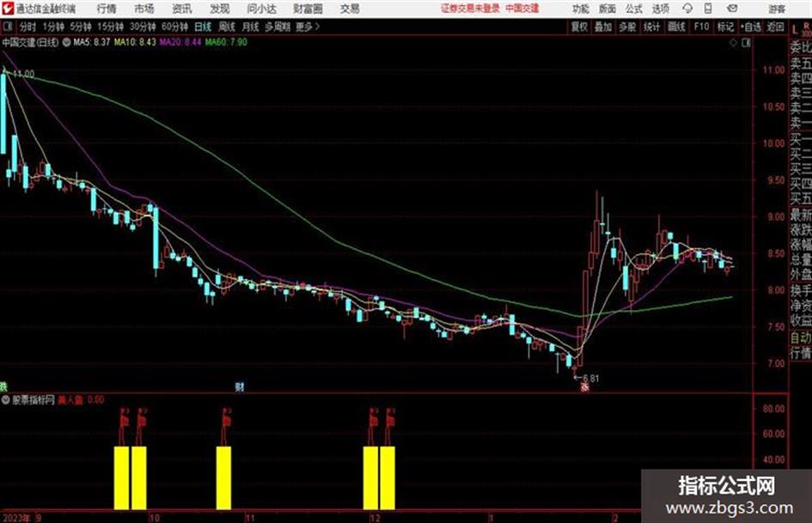812x523 pixels.
Task: Click the 财 marker on the chart
Action: point(239,386)
